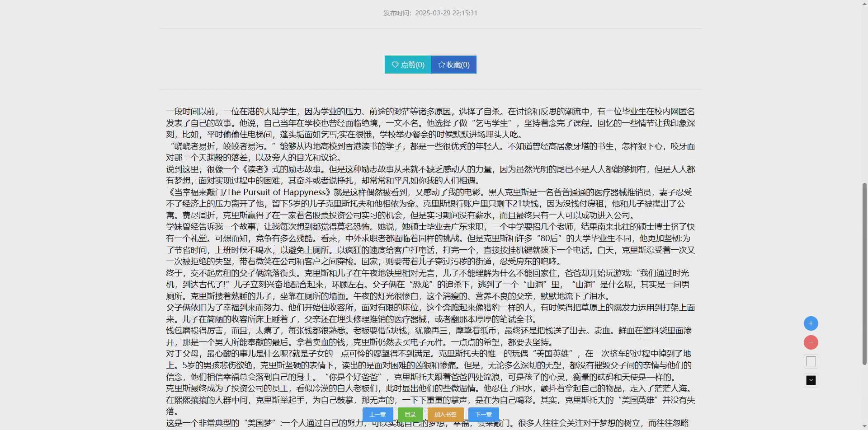Select the minus control to shrink the font

pos(811,342)
